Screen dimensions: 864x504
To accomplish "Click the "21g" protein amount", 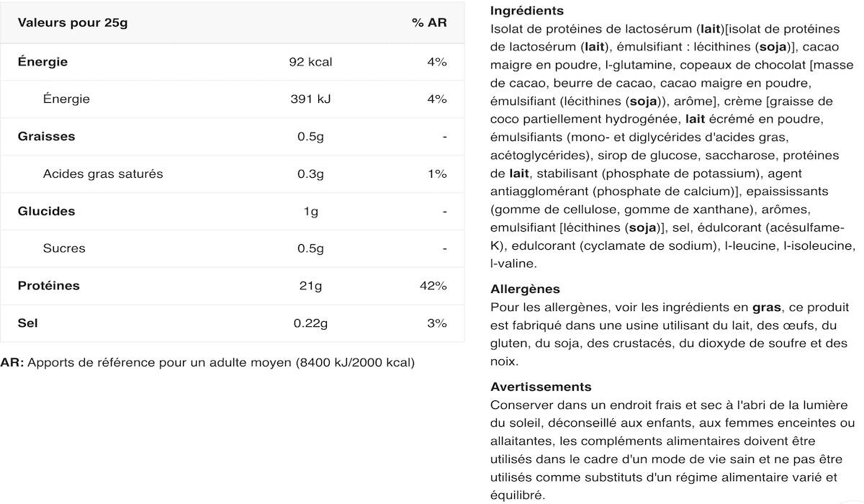I will click(310, 286).
